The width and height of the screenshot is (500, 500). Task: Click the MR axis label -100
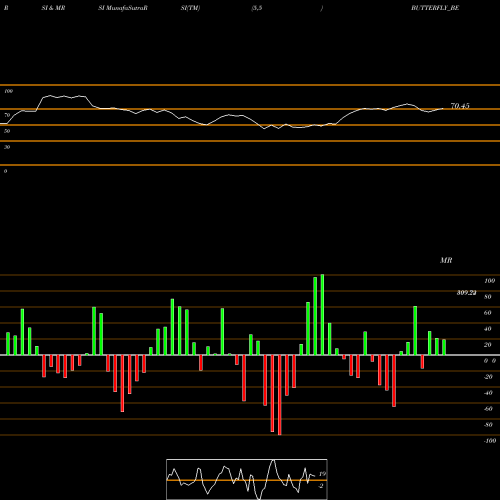(x=490, y=441)
